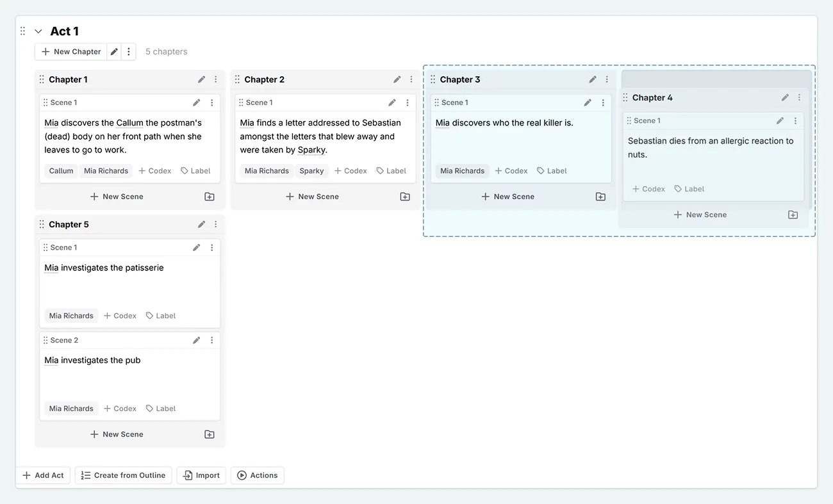Select the drag handle next to Act 1
The height and width of the screenshot is (504, 833).
point(22,30)
